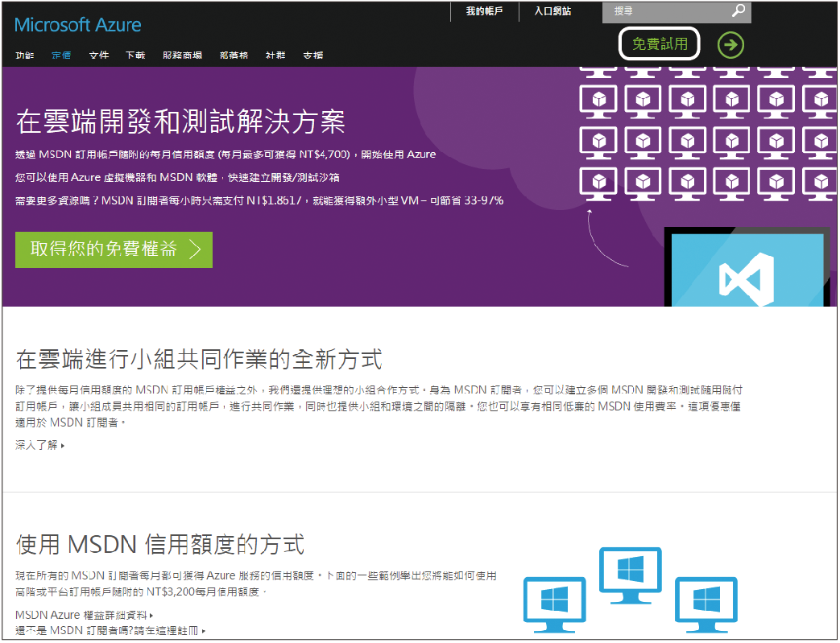Open MSDN Azure 權益詳細資料 link
This screenshot has height=643, width=840.
click(x=84, y=615)
